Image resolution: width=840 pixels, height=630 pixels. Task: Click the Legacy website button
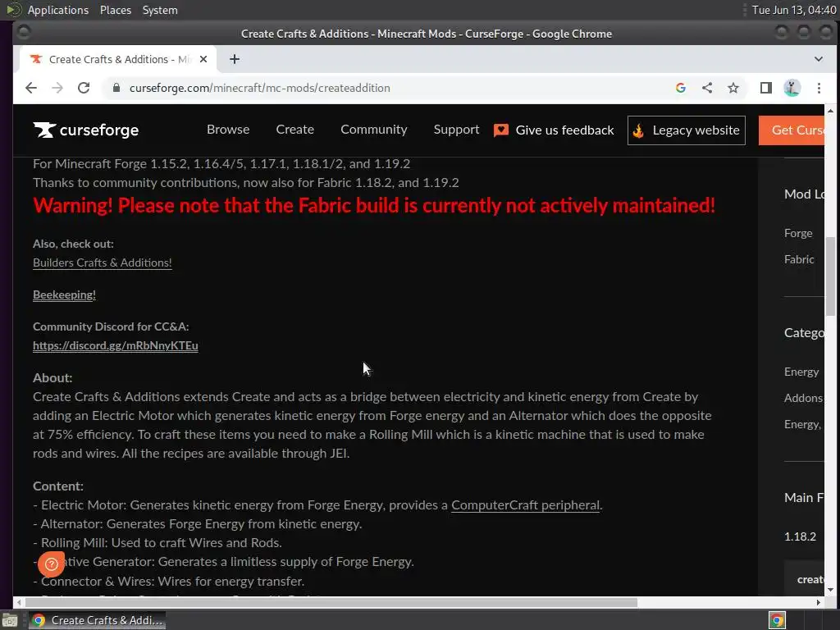(687, 130)
